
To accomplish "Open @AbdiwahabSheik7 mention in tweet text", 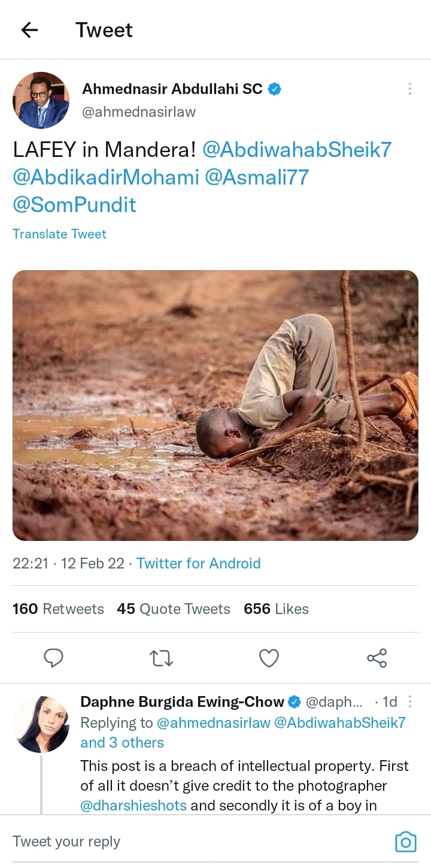I will point(297,150).
